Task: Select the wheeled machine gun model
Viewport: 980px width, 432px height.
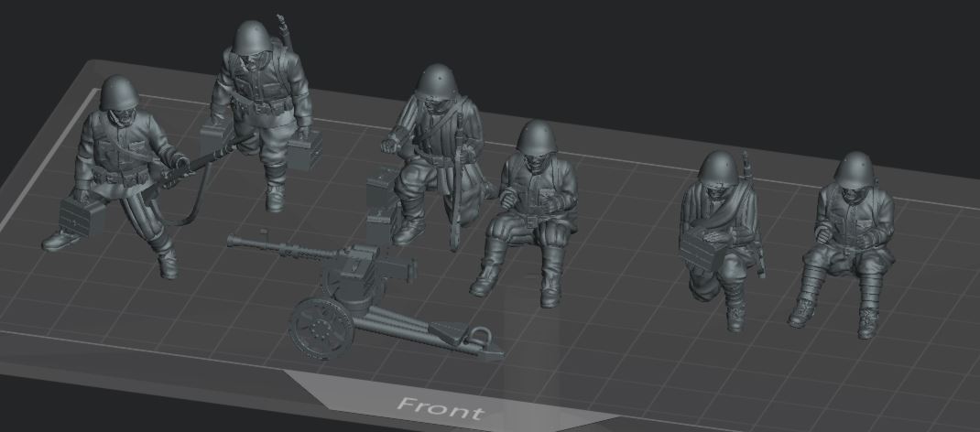Action: coord(366,293)
